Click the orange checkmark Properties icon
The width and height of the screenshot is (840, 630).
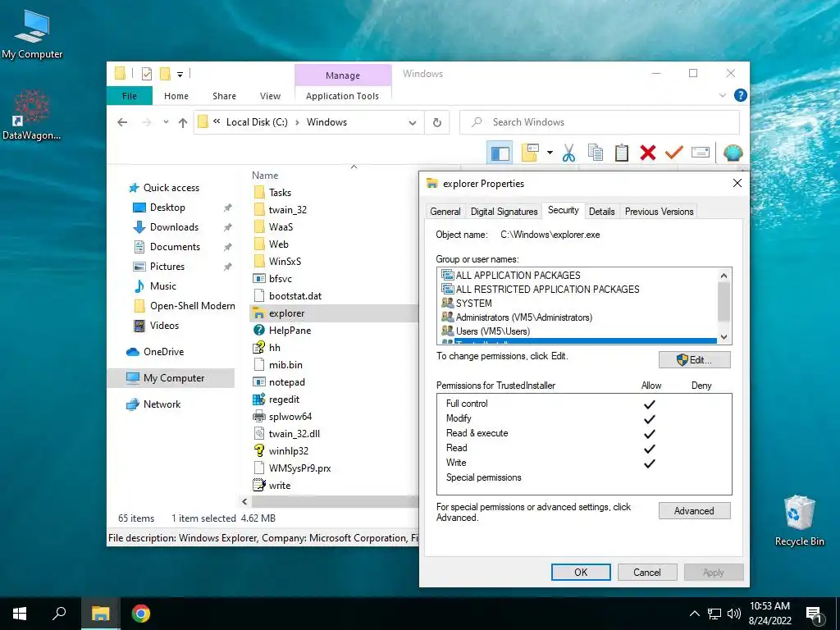point(674,153)
